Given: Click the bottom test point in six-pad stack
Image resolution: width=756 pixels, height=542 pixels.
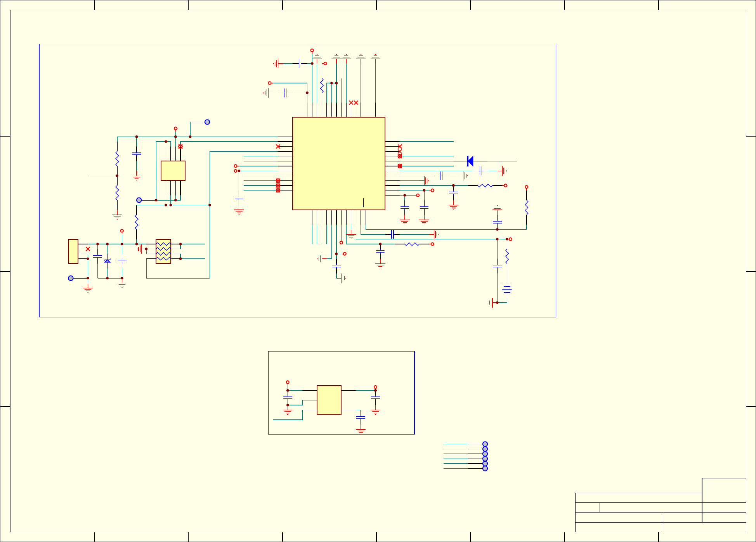Looking at the screenshot, I should click(x=485, y=468).
